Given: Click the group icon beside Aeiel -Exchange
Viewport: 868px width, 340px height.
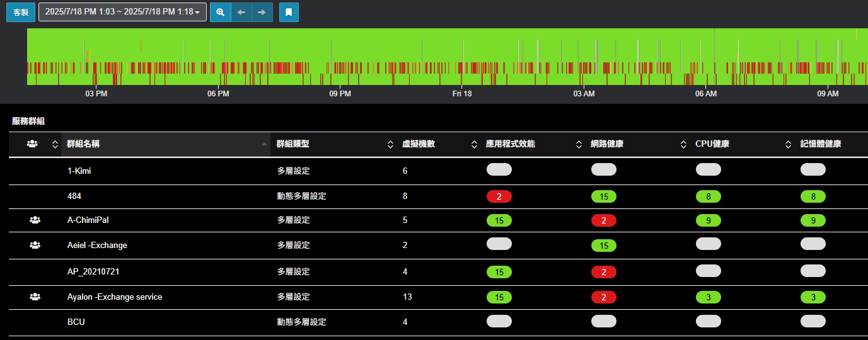Looking at the screenshot, I should pos(35,246).
